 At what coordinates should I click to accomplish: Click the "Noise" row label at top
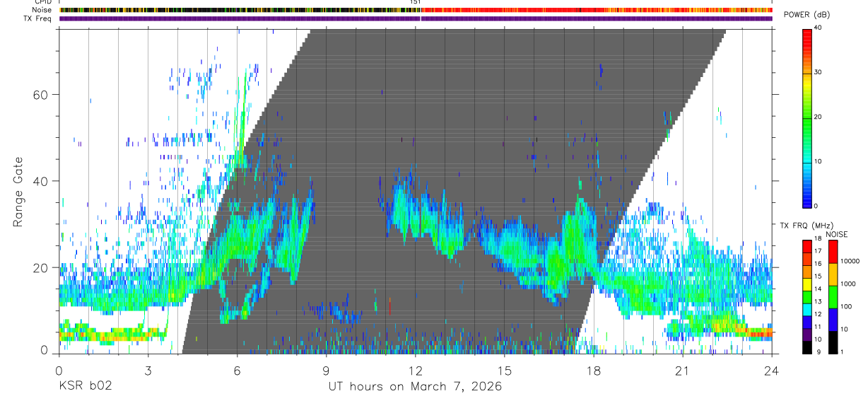coord(42,11)
